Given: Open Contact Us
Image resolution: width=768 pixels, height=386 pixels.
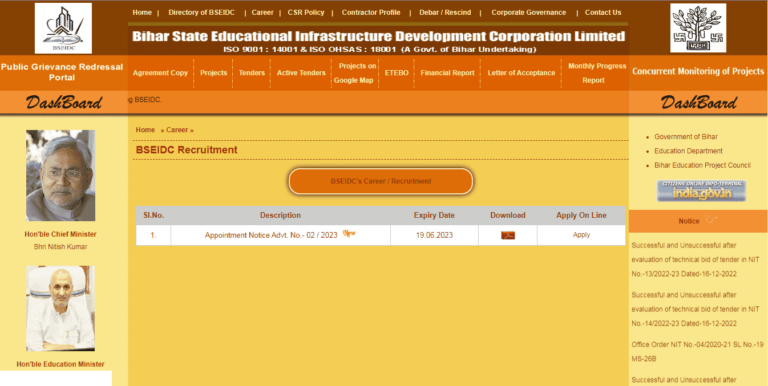Looking at the screenshot, I should pyautogui.click(x=603, y=13).
